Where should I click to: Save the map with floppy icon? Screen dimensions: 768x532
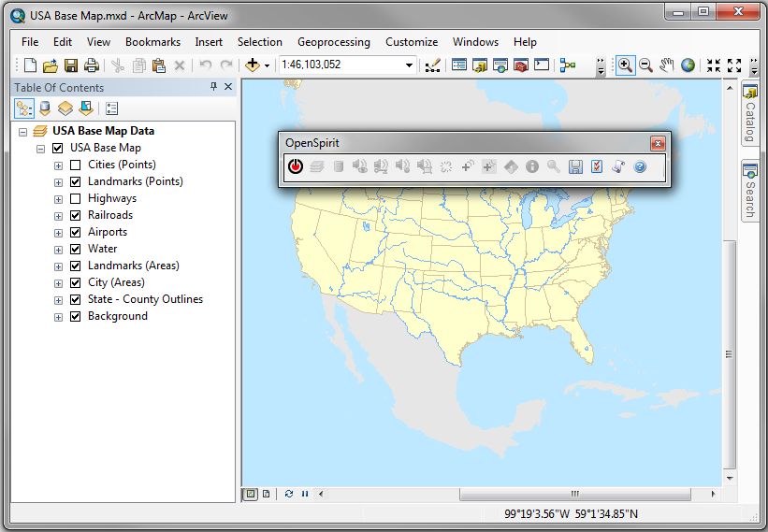pos(71,65)
